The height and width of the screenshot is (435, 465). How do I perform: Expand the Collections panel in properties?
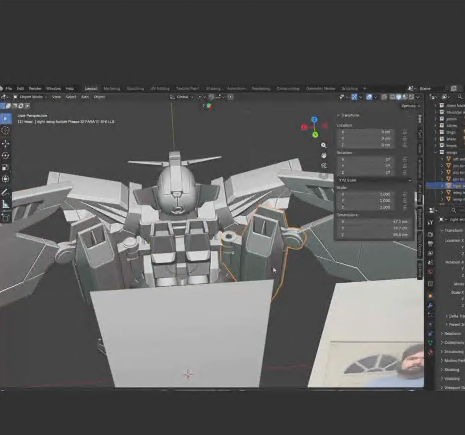453,342
